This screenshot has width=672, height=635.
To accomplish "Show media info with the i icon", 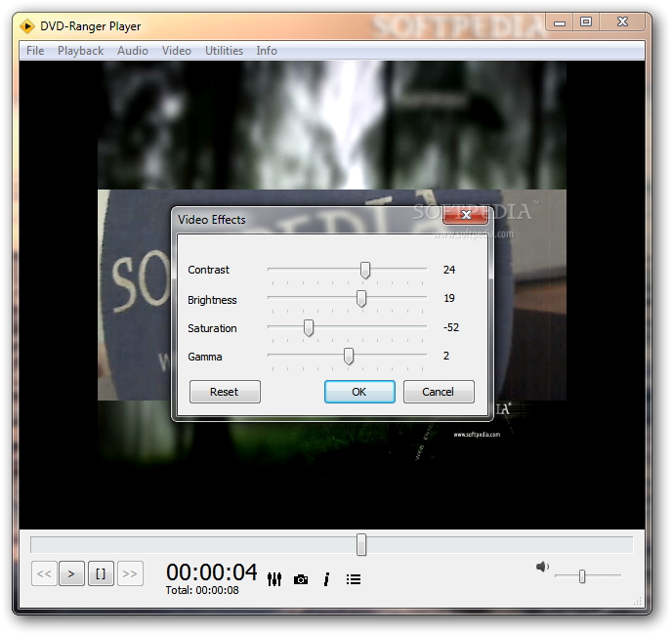I will 326,579.
